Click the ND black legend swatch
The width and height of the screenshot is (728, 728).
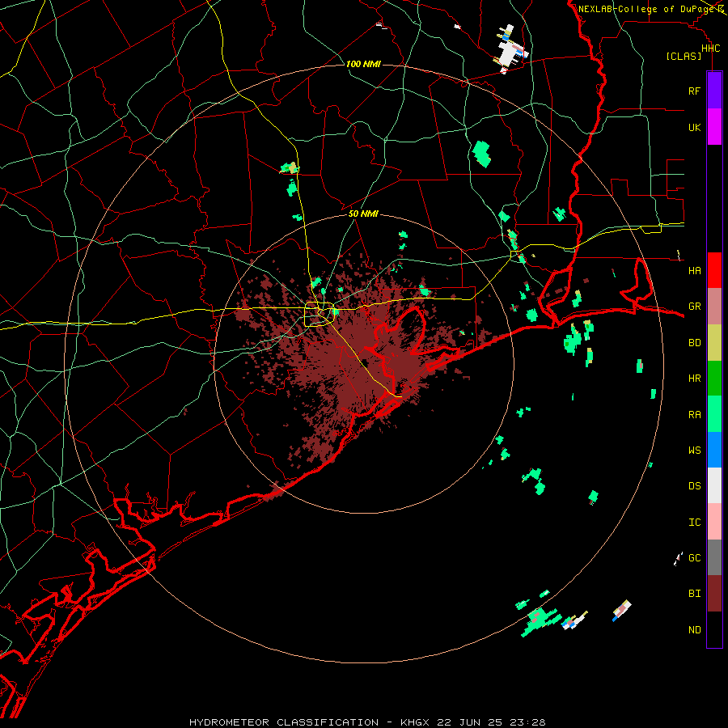[x=714, y=629]
